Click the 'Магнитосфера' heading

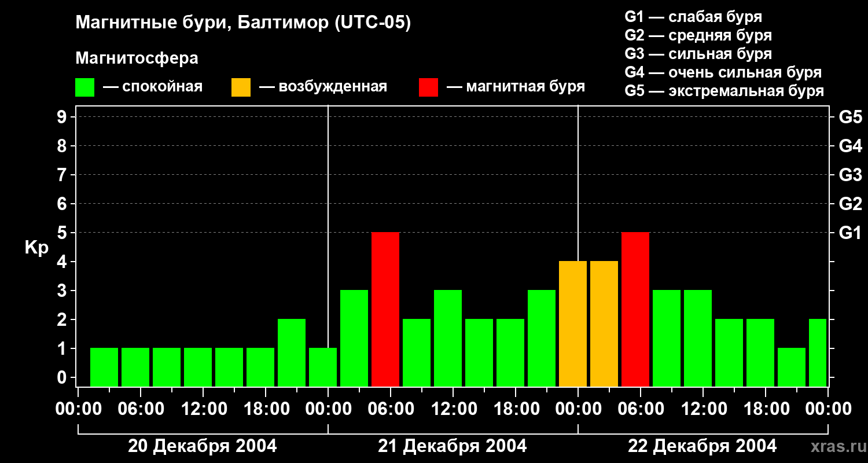pos(137,58)
